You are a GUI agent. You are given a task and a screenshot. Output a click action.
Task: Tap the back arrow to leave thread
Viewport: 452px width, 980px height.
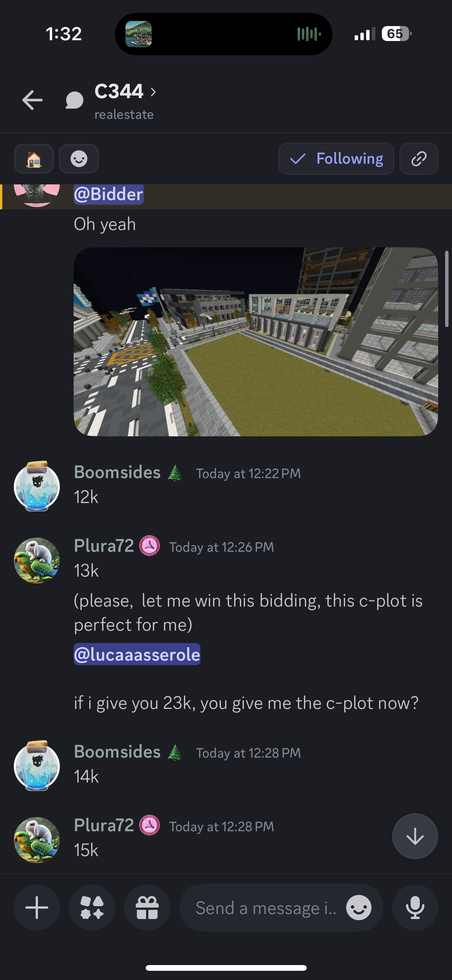[x=32, y=100]
